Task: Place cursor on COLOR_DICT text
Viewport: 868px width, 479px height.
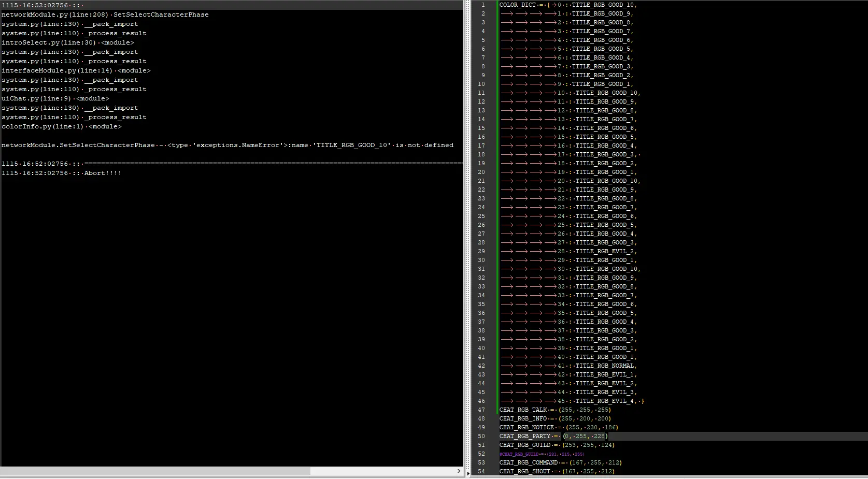Action: point(517,5)
